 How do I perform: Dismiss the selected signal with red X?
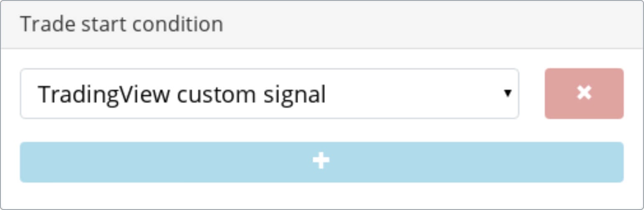click(x=584, y=93)
